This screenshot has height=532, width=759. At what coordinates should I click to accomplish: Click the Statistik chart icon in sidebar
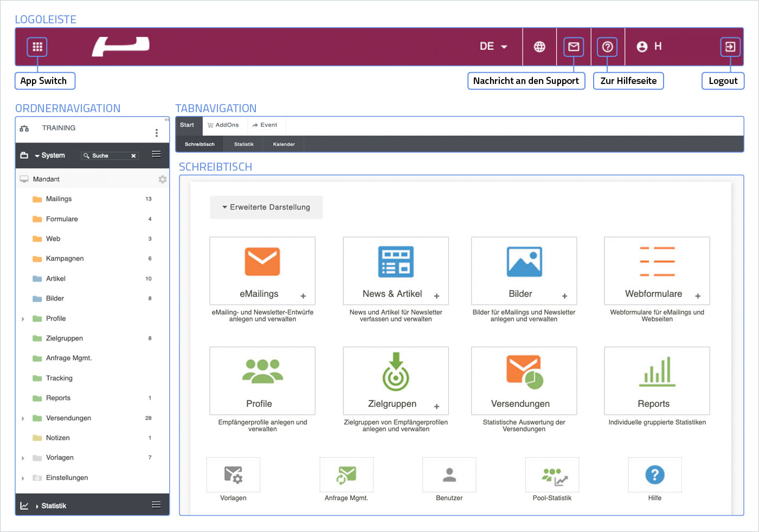coord(24,506)
